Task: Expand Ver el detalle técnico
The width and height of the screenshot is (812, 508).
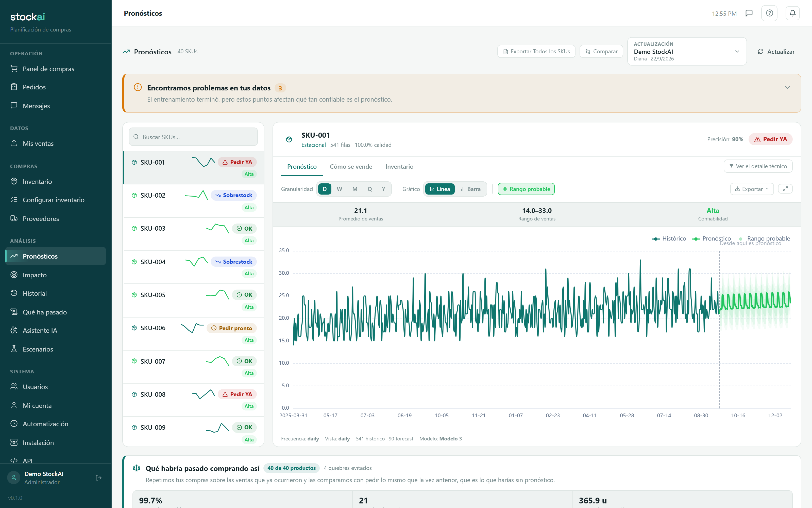Action: [758, 166]
